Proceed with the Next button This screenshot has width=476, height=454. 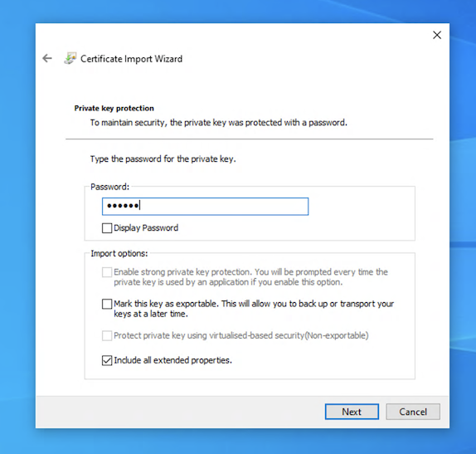click(x=352, y=412)
